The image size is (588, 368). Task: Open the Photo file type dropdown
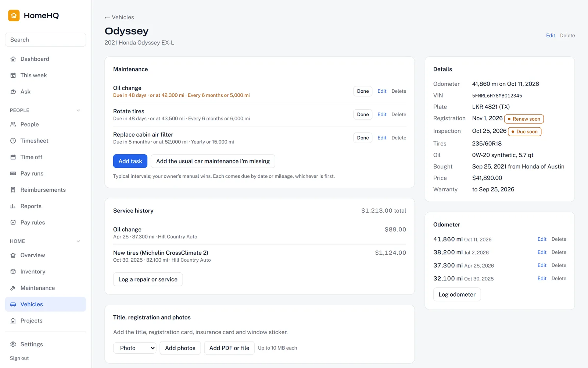click(x=135, y=348)
